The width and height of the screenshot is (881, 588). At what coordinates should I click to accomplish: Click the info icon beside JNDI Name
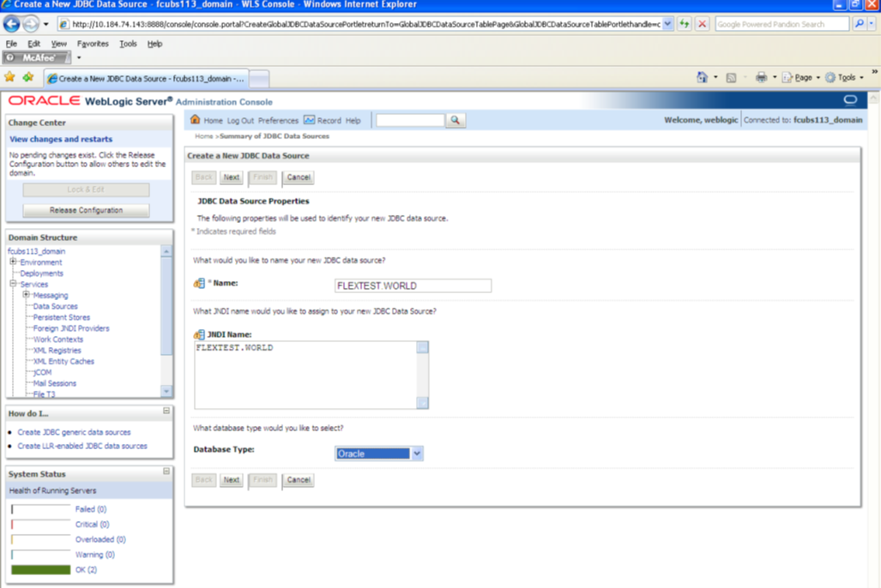coord(199,335)
